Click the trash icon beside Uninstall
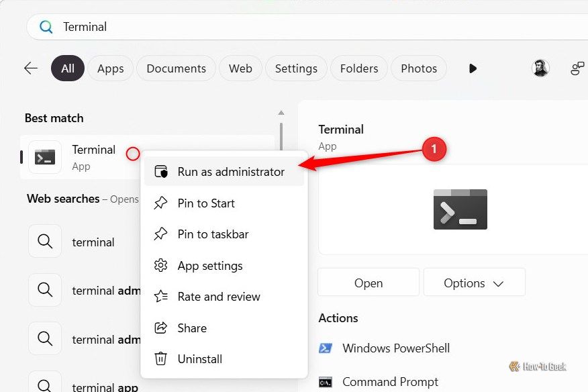The width and height of the screenshot is (588, 392). [x=160, y=358]
